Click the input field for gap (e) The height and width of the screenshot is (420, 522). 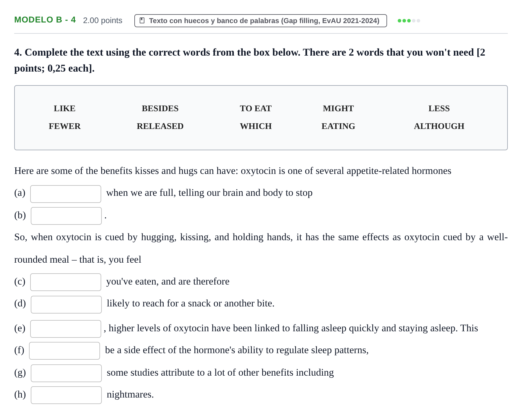(66, 329)
